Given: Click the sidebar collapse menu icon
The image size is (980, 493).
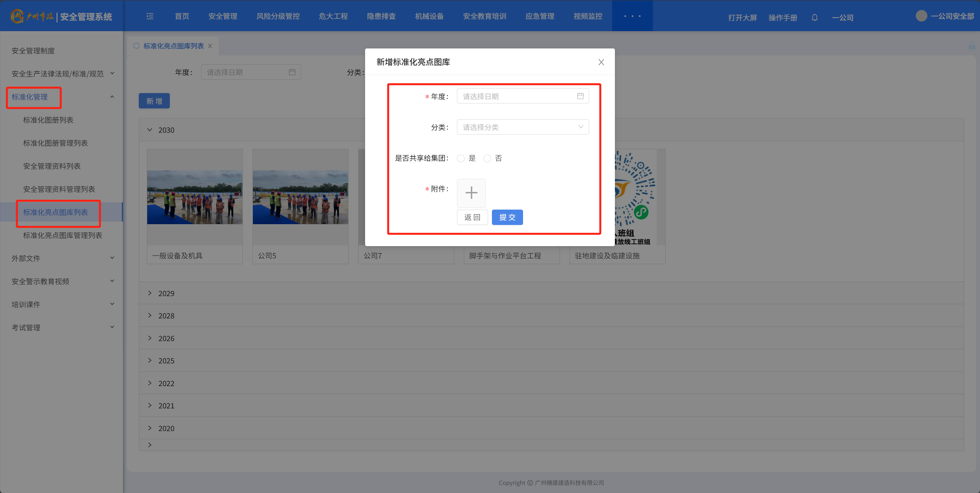Looking at the screenshot, I should tap(150, 16).
